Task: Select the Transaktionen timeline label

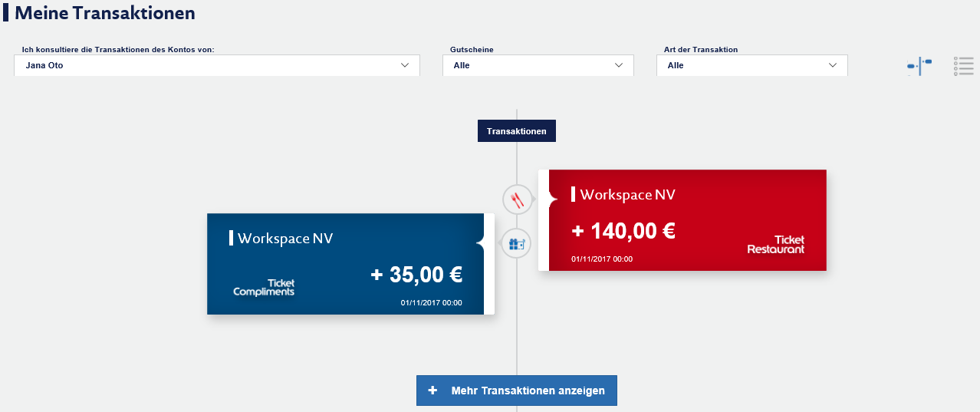Action: [x=517, y=131]
